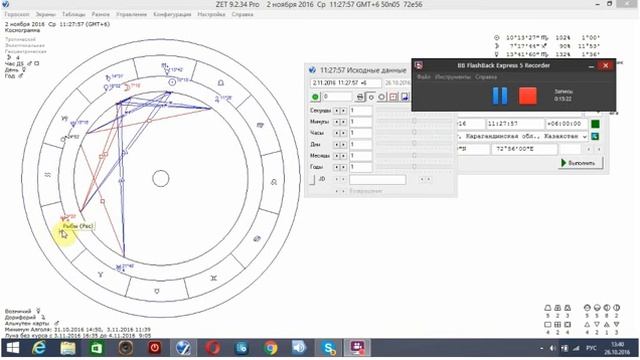The image size is (640, 360).
Task: Click the РУС language indicator in the tray
Action: click(591, 348)
